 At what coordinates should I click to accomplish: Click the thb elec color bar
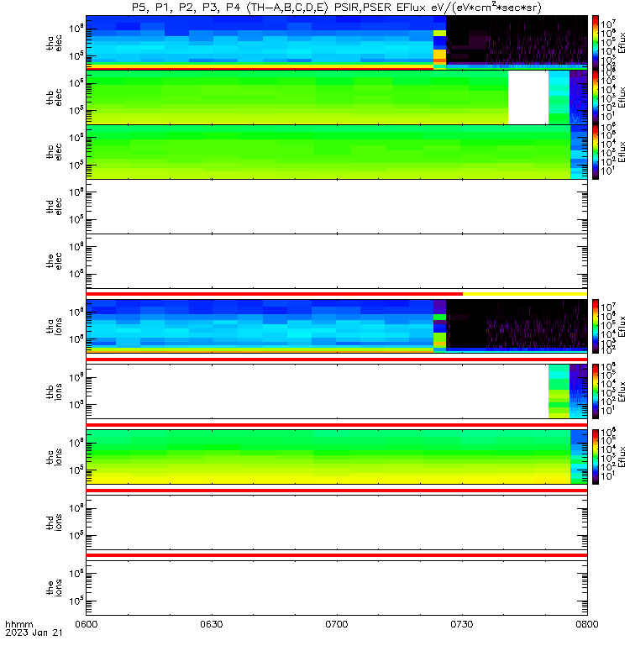596,97
